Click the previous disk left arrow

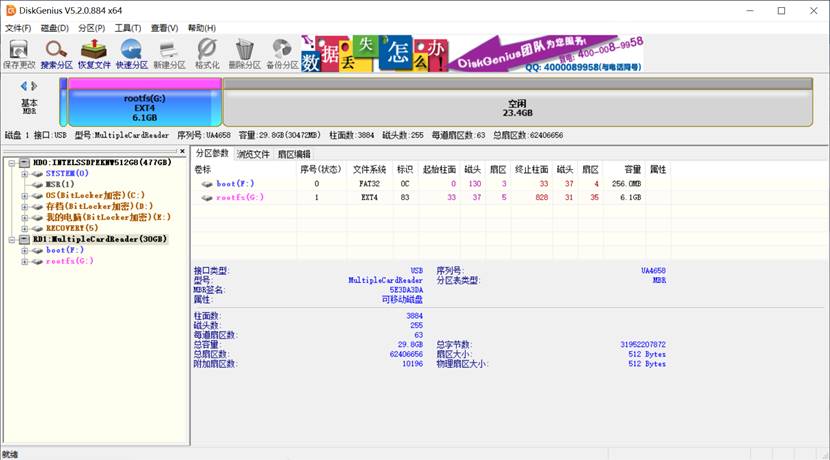(x=23, y=86)
